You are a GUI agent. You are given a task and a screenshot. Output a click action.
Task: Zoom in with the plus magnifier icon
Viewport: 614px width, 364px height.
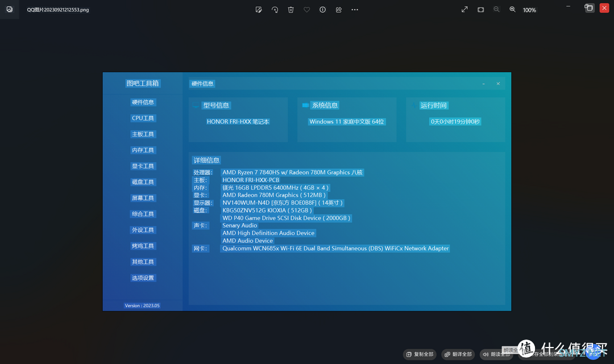[512, 10]
